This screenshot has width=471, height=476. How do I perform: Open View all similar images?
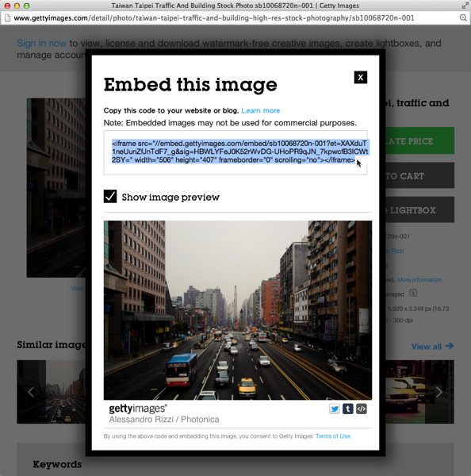[432, 347]
